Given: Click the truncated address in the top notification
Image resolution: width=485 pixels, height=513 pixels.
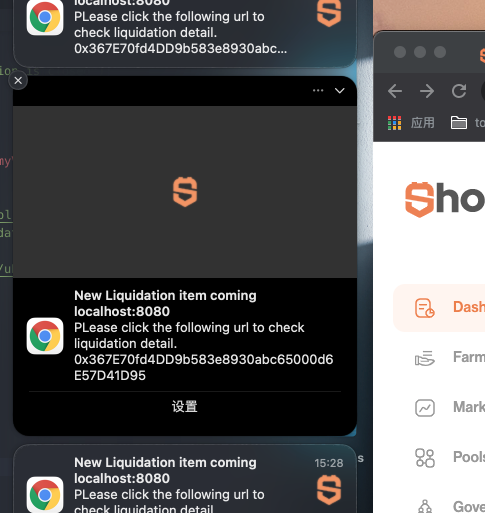Looking at the screenshot, I should tap(180, 49).
